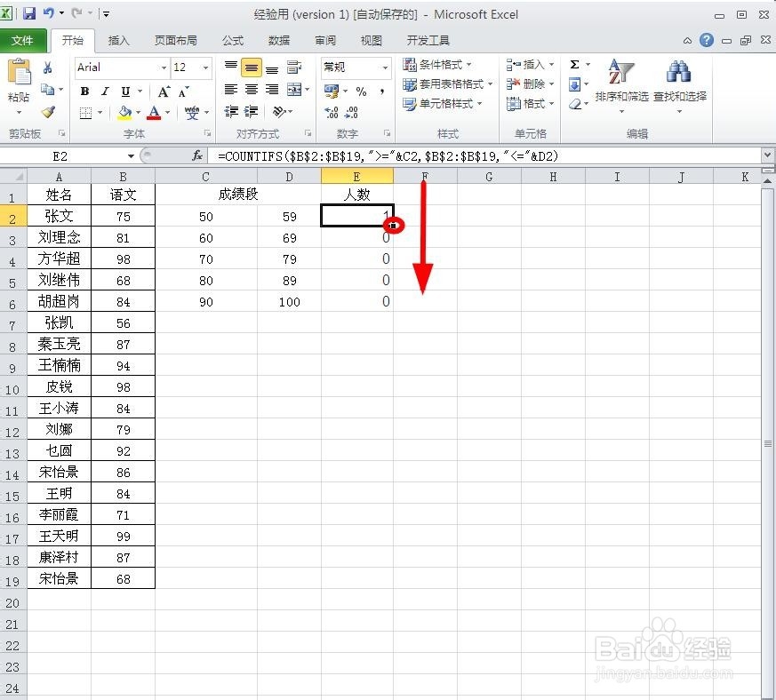
Task: Switch to the 插入 Insert tab
Action: [119, 41]
